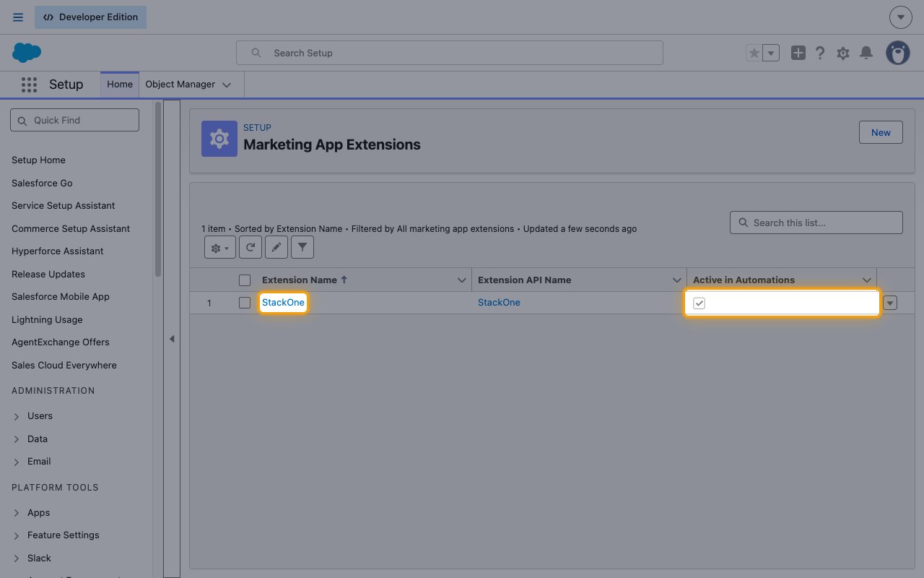Show filters with the funnel icon
This screenshot has width=924, height=578.
coord(302,247)
